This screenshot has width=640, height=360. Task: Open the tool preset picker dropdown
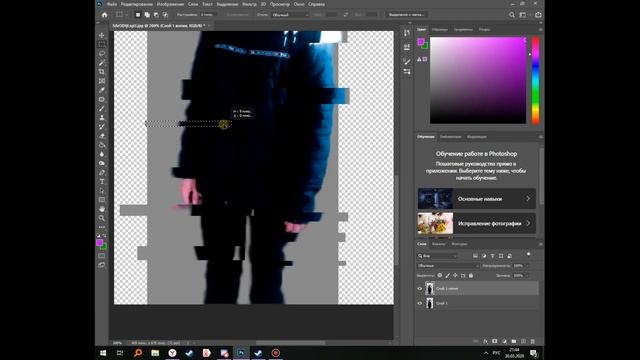pos(121,15)
